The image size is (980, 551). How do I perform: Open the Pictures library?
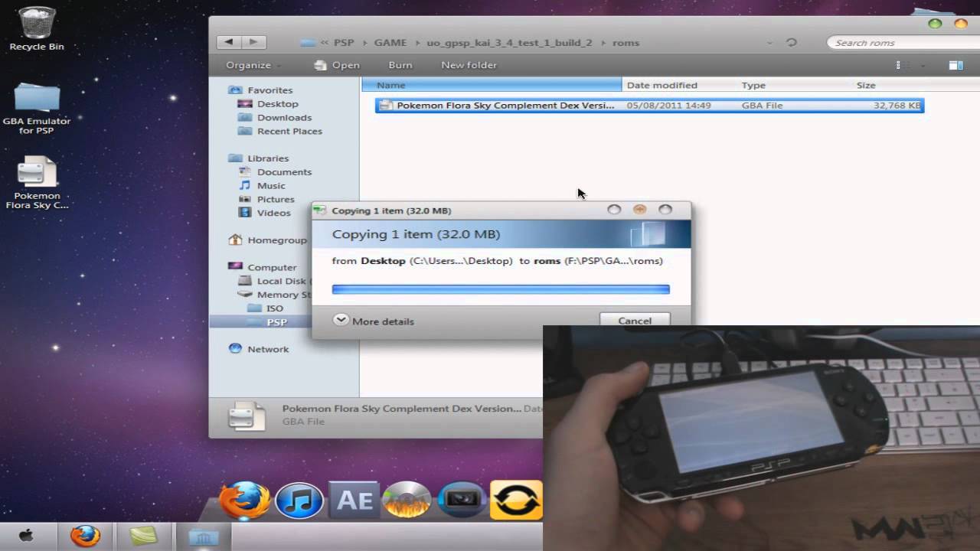(x=276, y=200)
